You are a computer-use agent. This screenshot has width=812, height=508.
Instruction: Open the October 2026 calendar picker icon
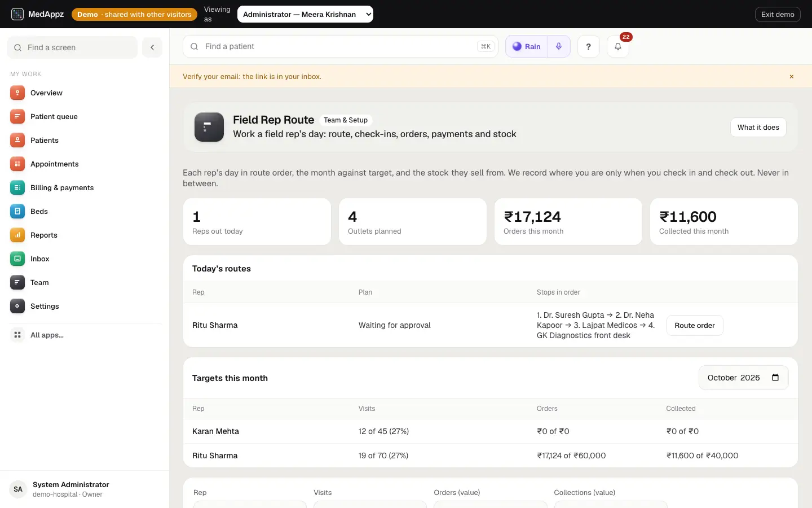tap(775, 378)
